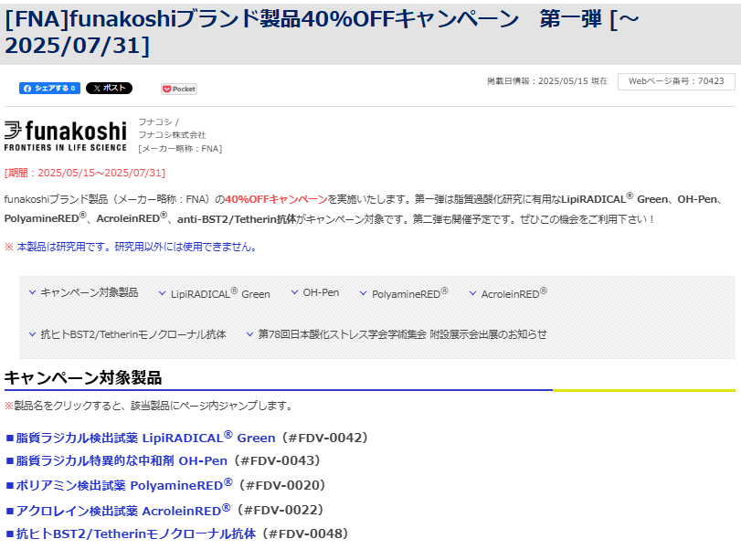Jump to キャンペーン対象製品 section anchor
The height and width of the screenshot is (560, 741).
click(x=90, y=292)
